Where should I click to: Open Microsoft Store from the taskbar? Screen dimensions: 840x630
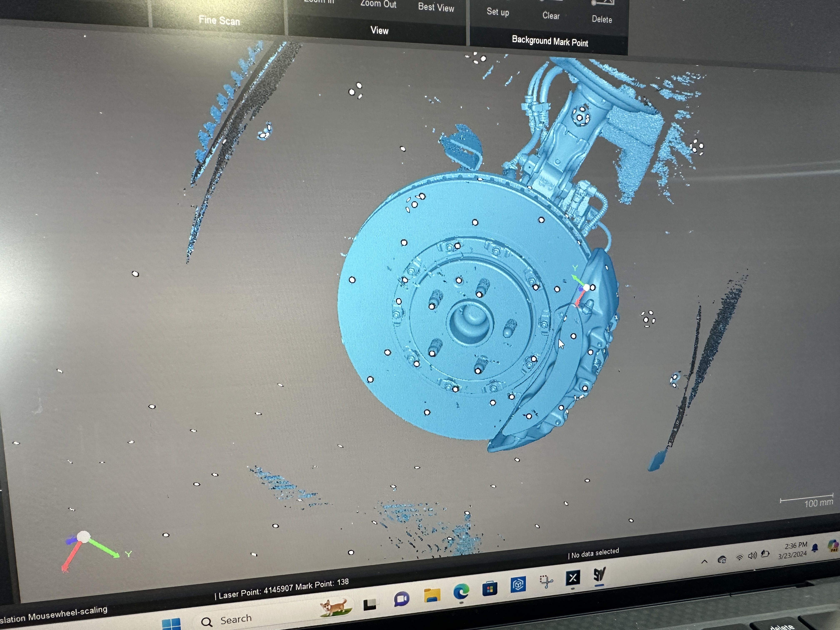[490, 588]
